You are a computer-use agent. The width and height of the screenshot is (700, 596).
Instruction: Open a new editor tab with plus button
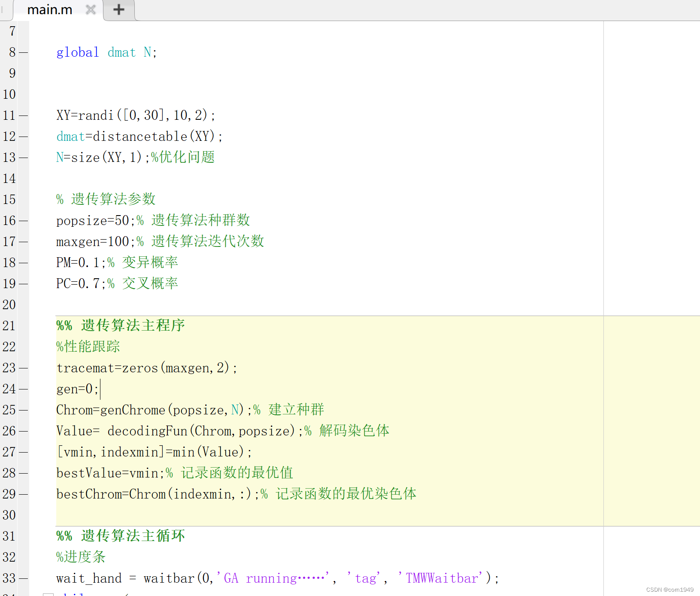pos(119,9)
